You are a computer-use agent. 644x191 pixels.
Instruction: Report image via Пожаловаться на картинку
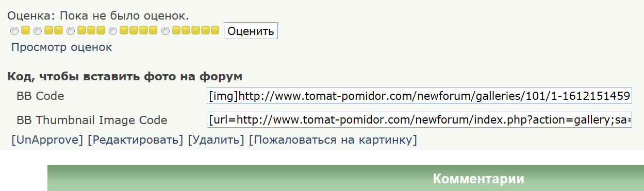[x=333, y=140]
